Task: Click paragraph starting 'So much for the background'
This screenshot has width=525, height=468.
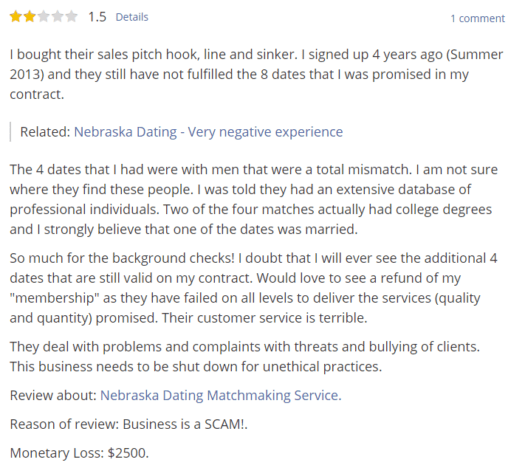Action: pyautogui.click(x=253, y=288)
